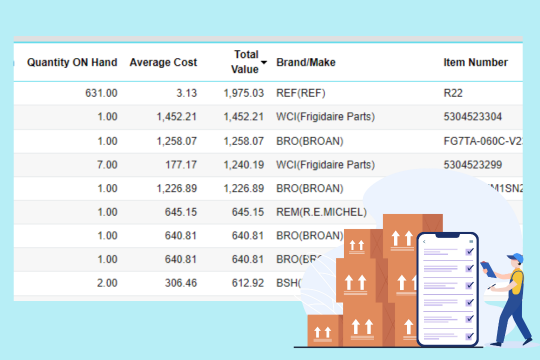Toggle the bottom checkbox on phone checklist
Image resolution: width=540 pixels, height=360 pixels.
coord(469,336)
